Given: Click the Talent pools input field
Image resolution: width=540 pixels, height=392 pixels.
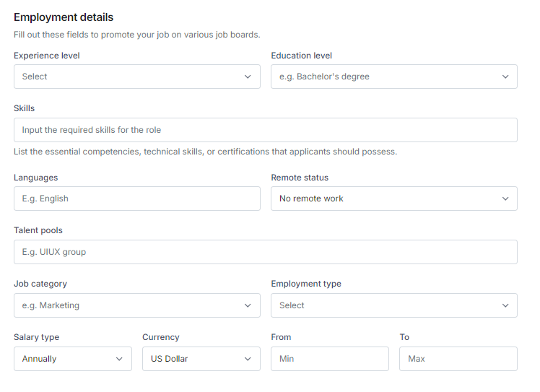Looking at the screenshot, I should [265, 252].
